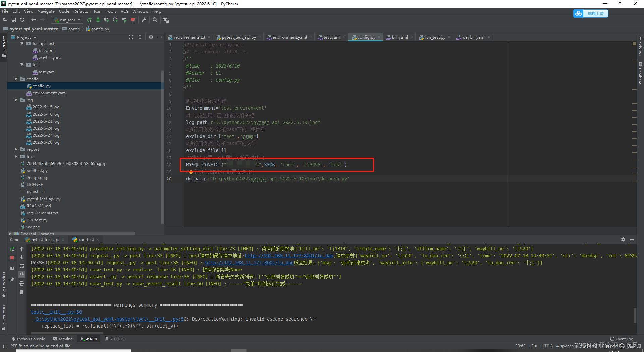
Task: Collapse the log folder
Action: tap(16, 100)
